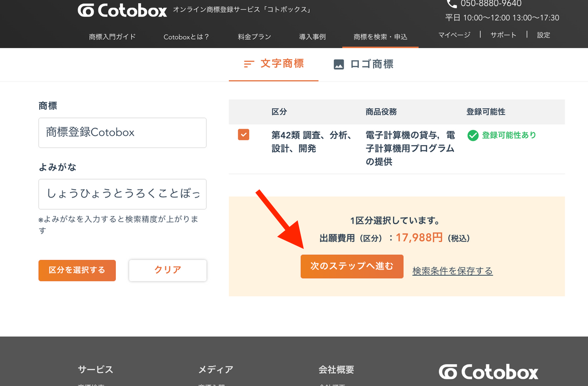
Task: Open マイページ in the header
Action: point(454,35)
